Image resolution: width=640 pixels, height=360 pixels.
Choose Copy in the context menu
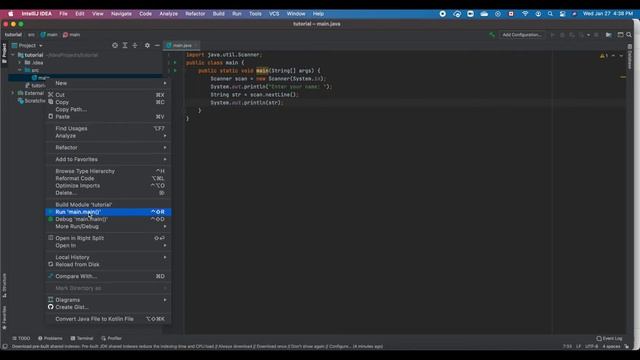coord(108,102)
